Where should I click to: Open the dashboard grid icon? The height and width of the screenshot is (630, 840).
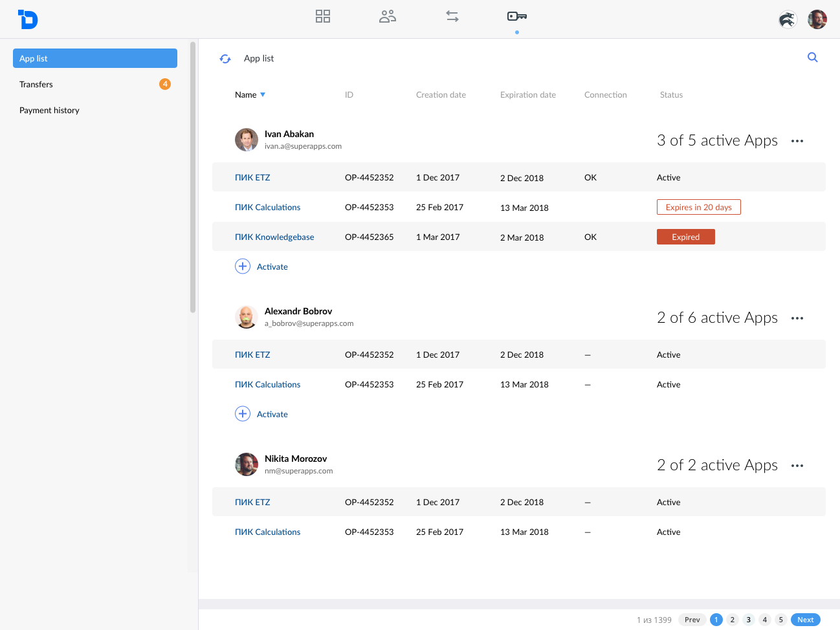tap(323, 16)
